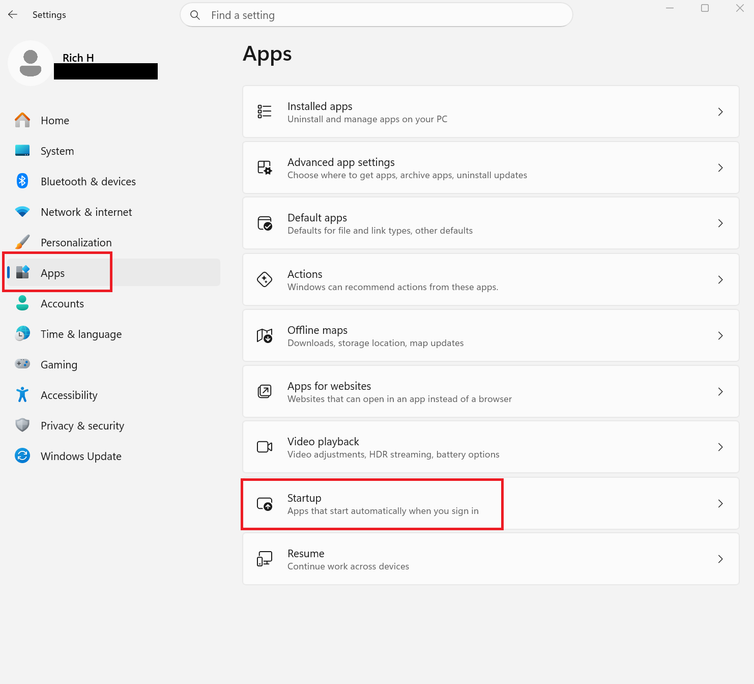
Task: Click the Accounts person icon
Action: [22, 303]
